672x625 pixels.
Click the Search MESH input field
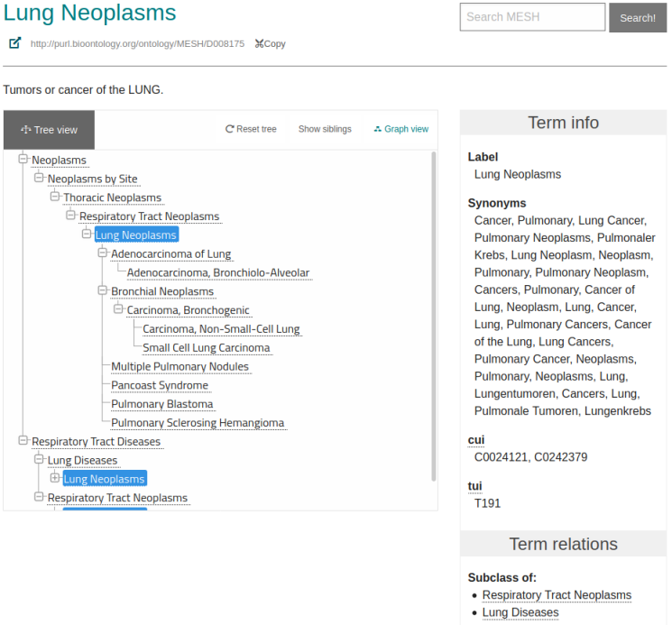[531, 17]
